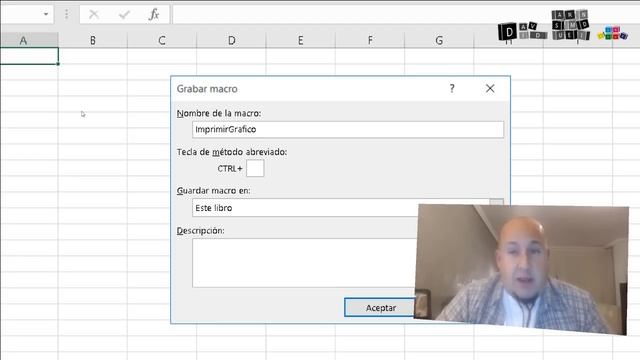The height and width of the screenshot is (360, 640).
Task: Click the Descripción text area
Action: click(304, 263)
